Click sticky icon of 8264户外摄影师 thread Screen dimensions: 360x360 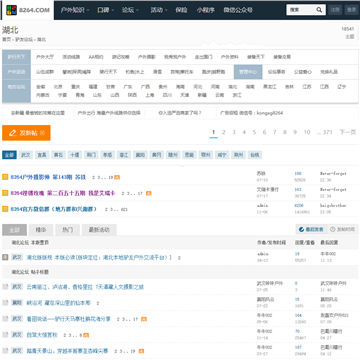[5, 177]
